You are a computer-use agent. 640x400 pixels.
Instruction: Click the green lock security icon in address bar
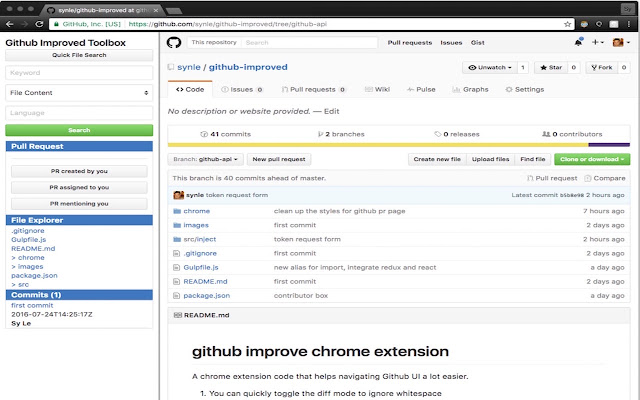point(56,24)
